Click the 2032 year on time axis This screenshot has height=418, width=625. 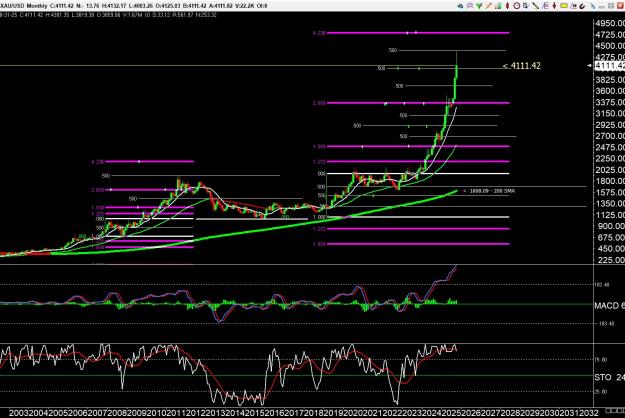coord(589,413)
